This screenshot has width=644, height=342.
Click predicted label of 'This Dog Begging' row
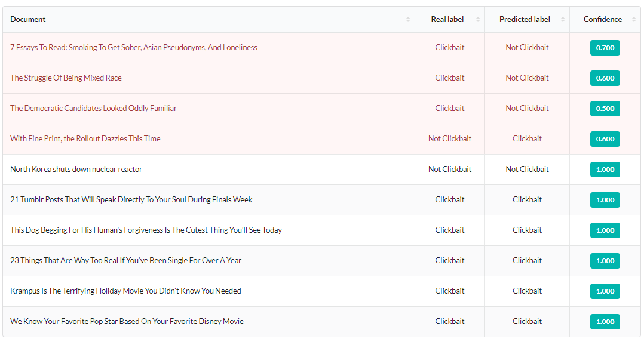[527, 230]
